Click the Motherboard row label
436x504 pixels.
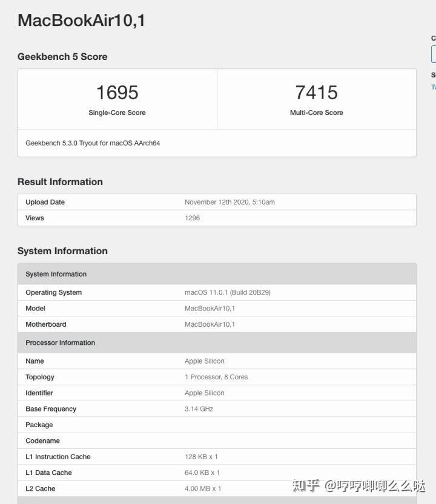[x=46, y=324]
